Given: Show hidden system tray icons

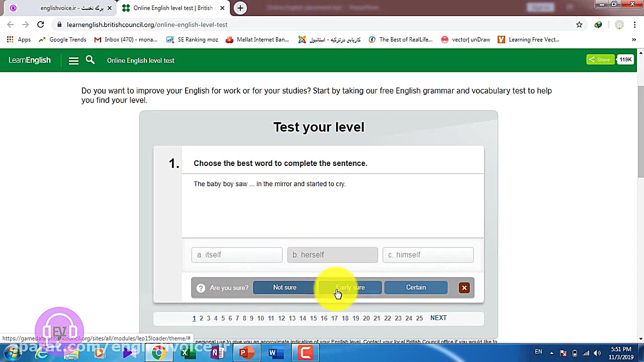Looking at the screenshot, I should click(551, 352).
